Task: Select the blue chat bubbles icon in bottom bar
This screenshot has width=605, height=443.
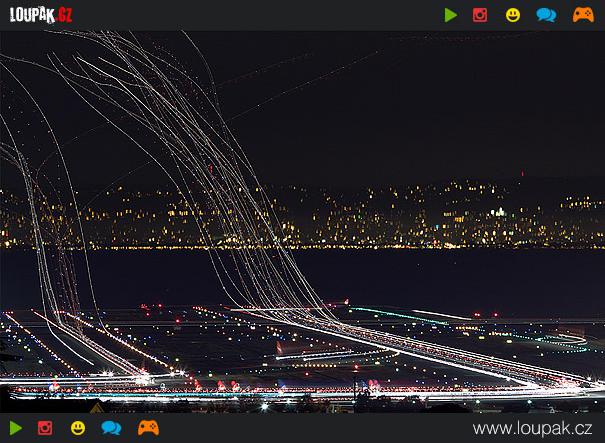Action: coord(111,428)
